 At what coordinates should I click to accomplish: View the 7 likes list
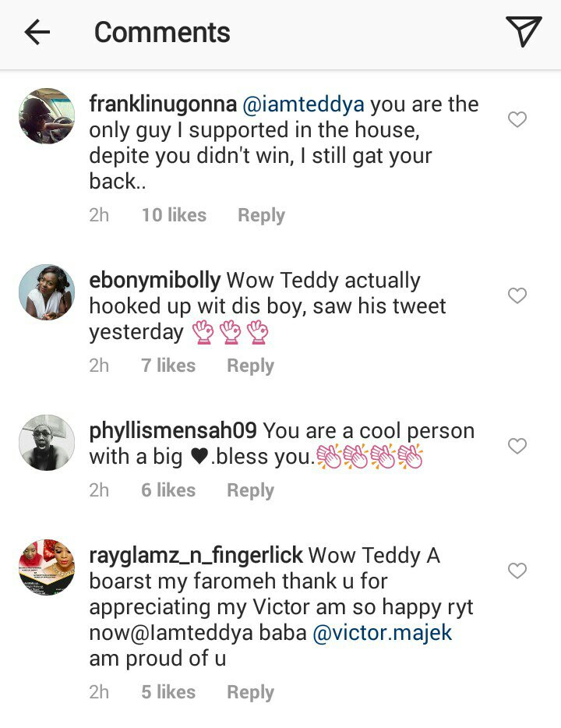point(168,366)
